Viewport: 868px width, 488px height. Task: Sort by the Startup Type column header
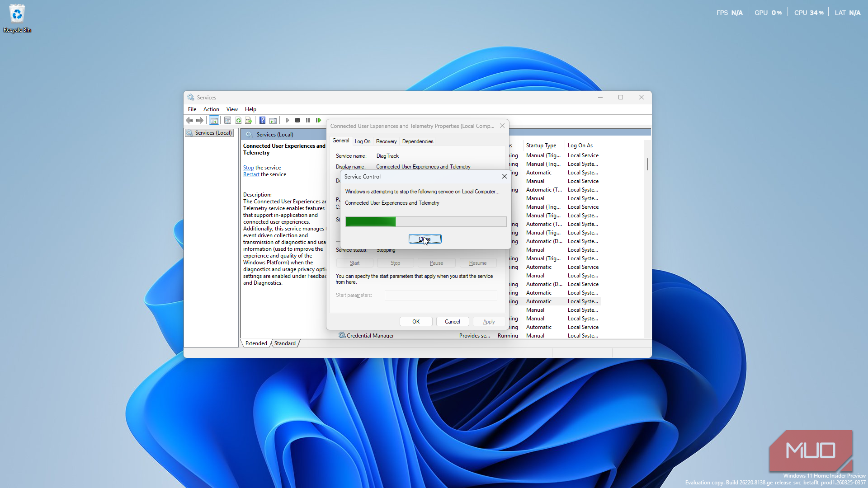(543, 145)
